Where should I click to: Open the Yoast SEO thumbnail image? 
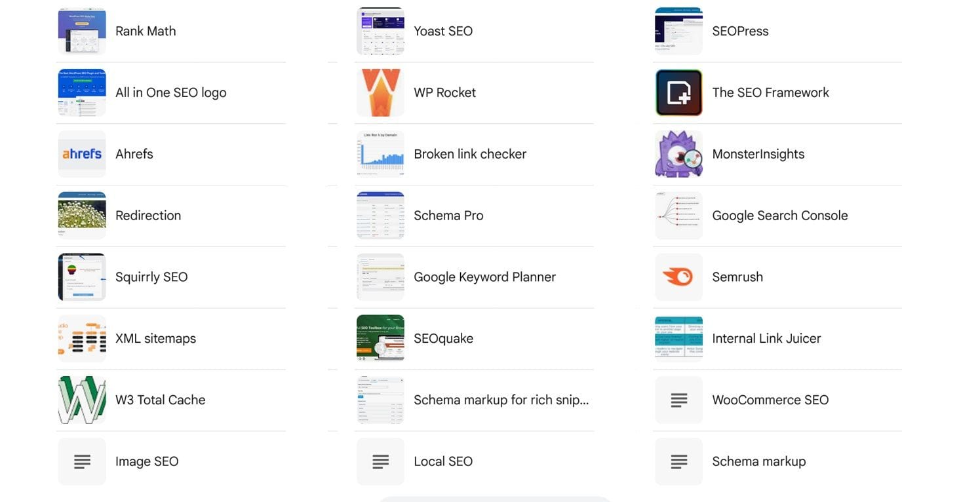click(x=380, y=31)
